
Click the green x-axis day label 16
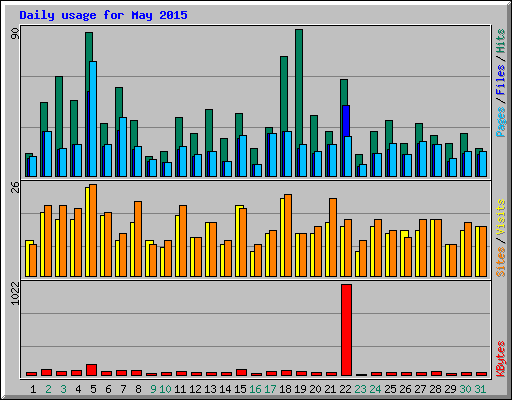[x=255, y=389]
